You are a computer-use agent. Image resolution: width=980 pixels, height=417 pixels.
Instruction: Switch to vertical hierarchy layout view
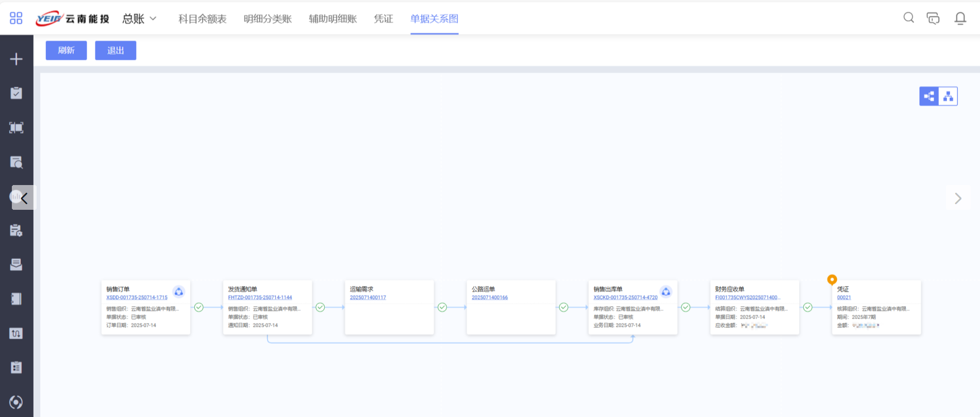coord(948,96)
